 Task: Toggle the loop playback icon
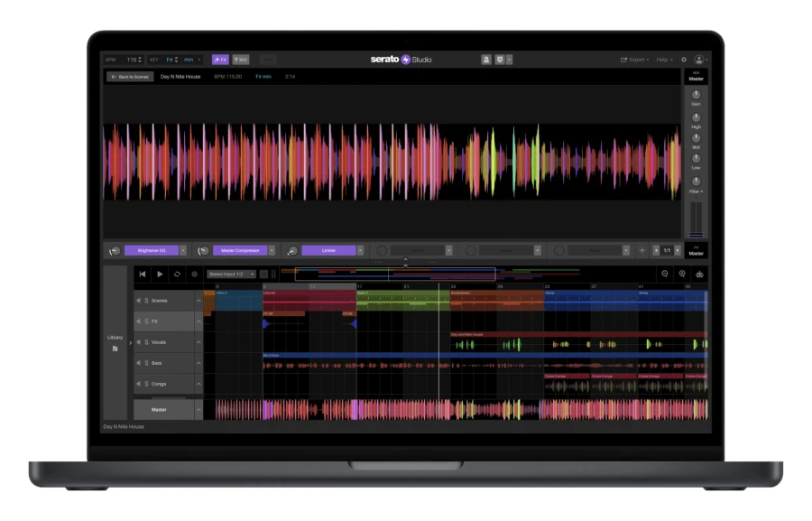[177, 274]
